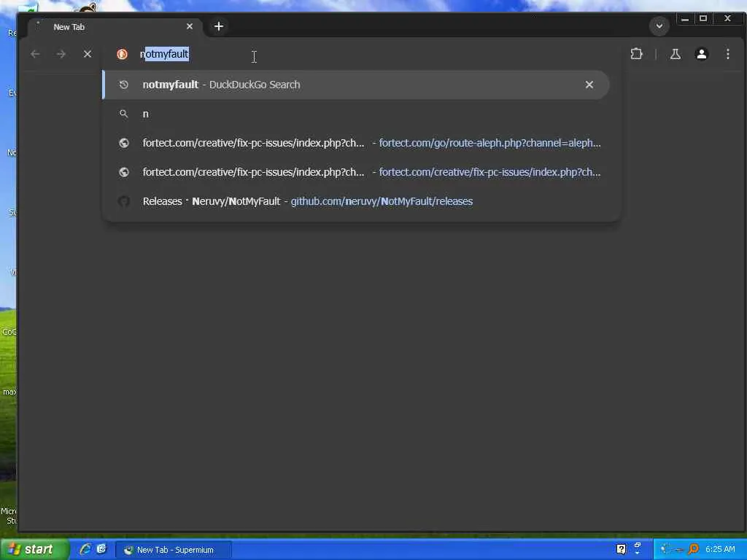Maximize the Supermium window

tap(703, 19)
